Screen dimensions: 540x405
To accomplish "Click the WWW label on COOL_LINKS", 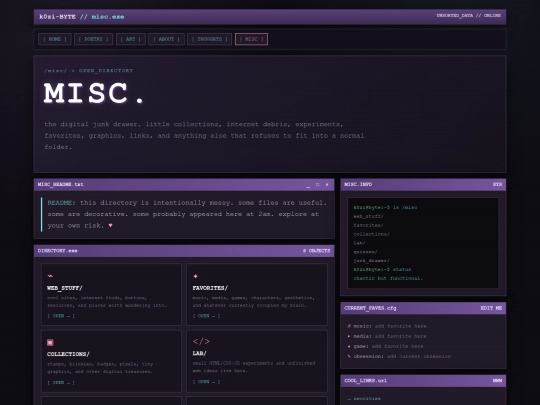I will (497, 381).
